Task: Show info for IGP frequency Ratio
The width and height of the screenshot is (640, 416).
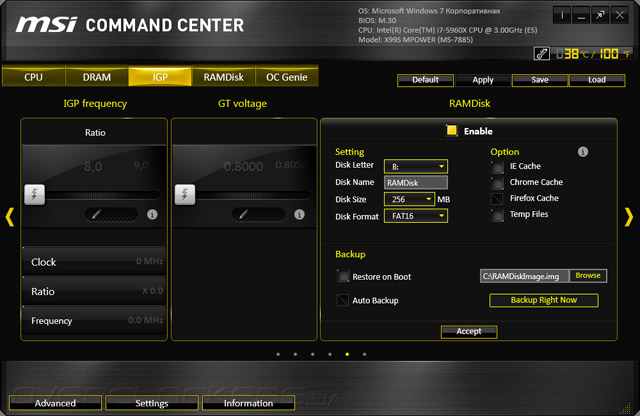Action: 152,214
